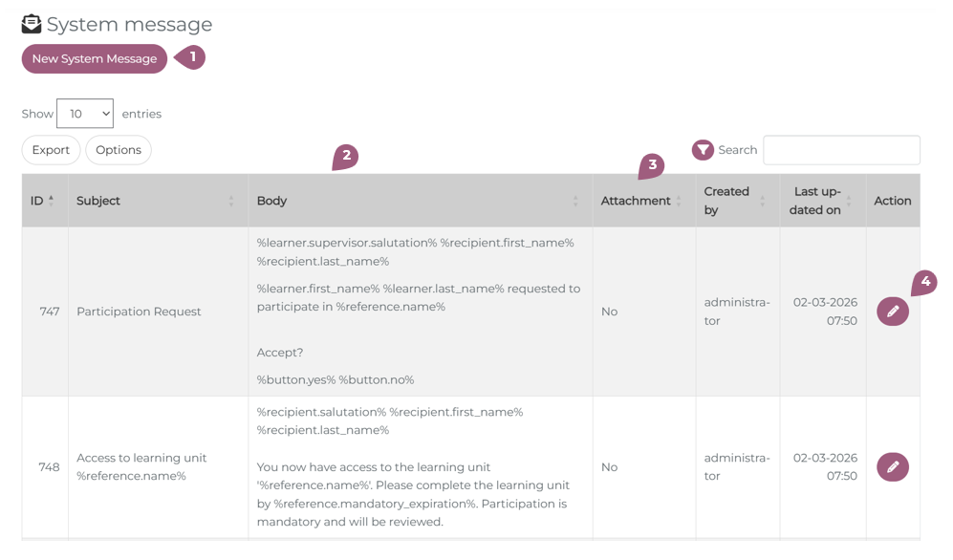This screenshot has height=560, width=953.
Task: Click callout marker number 3
Action: 652,165
